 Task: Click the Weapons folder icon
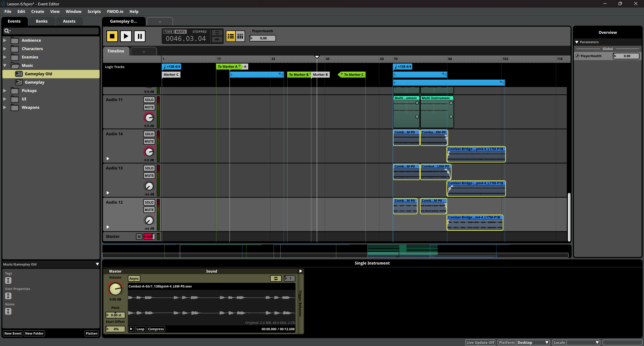coord(15,107)
